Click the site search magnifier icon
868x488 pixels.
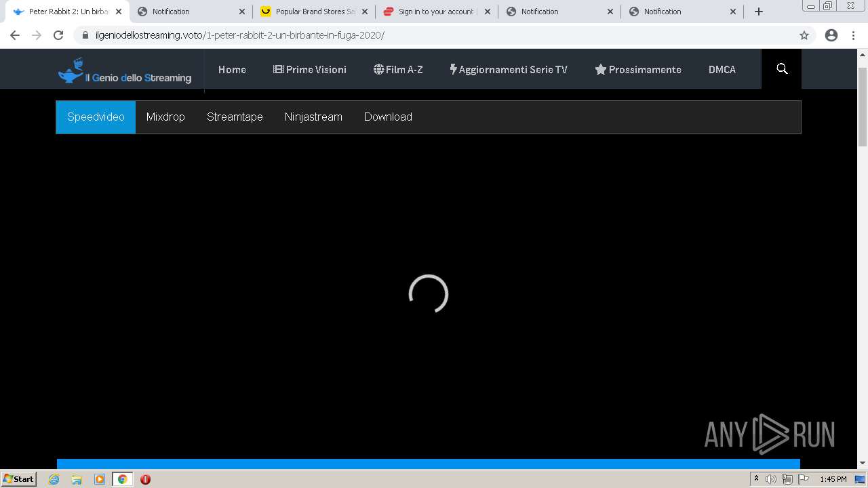[782, 69]
